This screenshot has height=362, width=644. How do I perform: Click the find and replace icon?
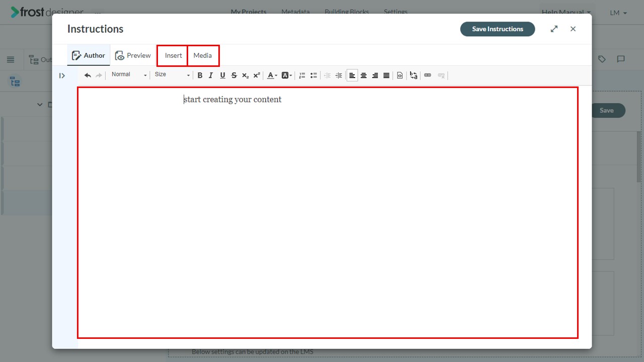tap(414, 75)
